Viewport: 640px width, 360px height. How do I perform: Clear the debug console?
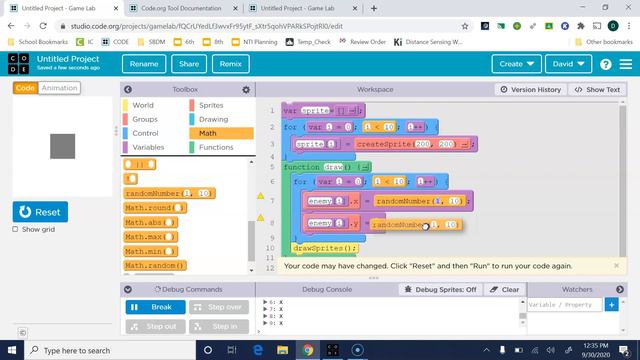505,289
